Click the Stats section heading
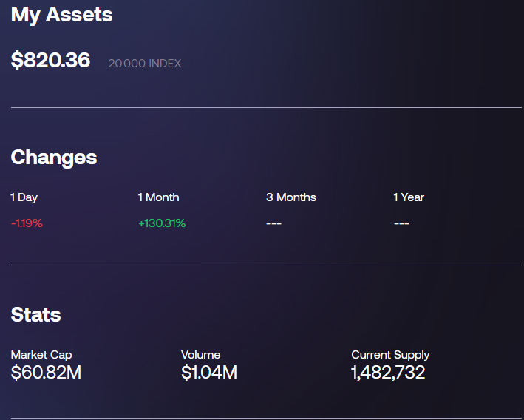 pyautogui.click(x=35, y=315)
